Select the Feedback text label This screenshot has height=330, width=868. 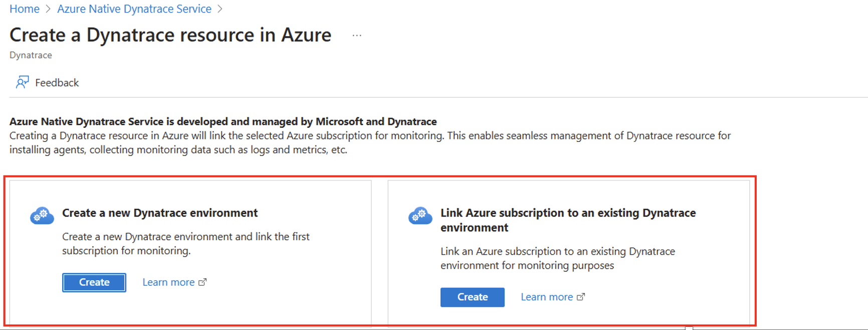pyautogui.click(x=57, y=83)
